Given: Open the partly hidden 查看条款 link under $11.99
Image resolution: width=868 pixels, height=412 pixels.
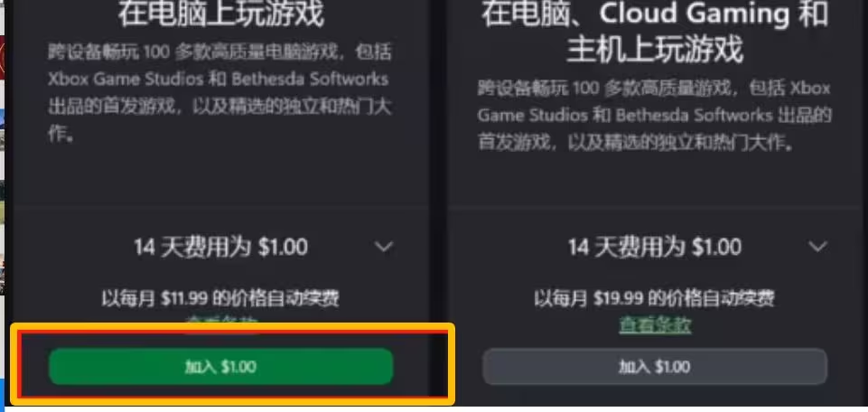Looking at the screenshot, I should 221,320.
